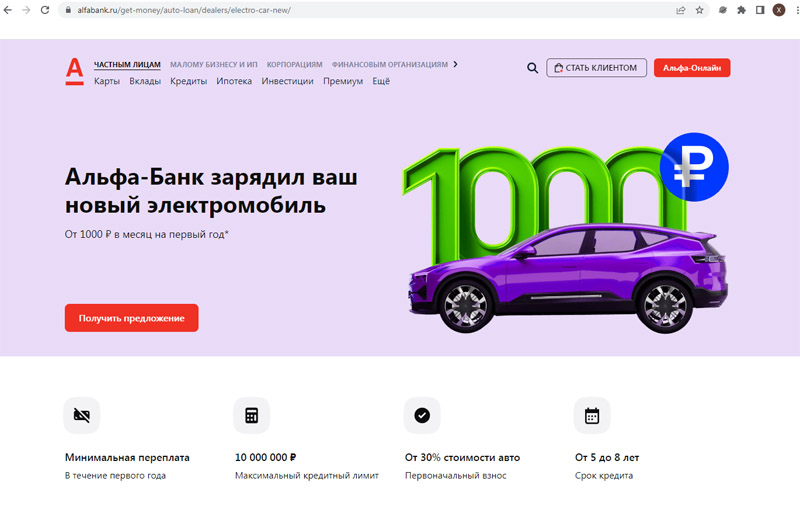Click От 1000 ₽ в месяц subtitle
The image size is (800, 506).
click(146, 234)
